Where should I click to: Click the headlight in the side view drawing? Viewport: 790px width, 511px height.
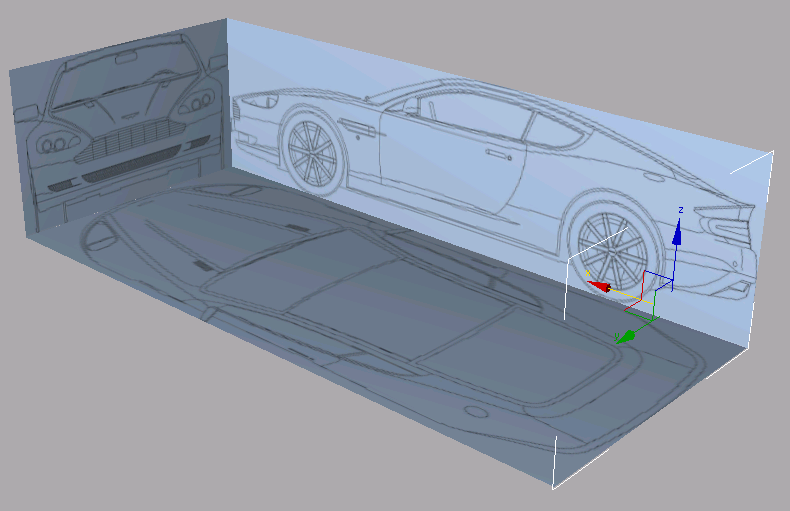(254, 101)
